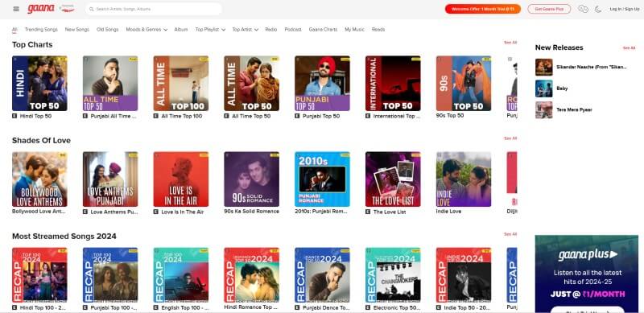Click the Top Charts section heading
This screenshot has height=313, width=644.
tap(32, 44)
